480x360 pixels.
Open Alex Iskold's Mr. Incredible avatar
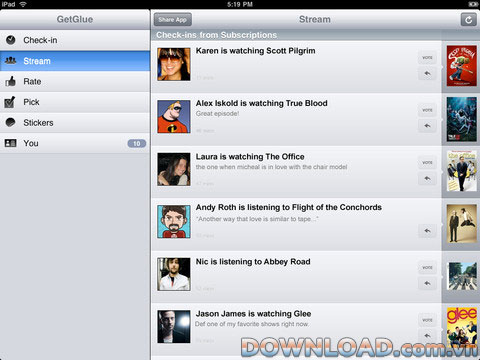click(174, 117)
